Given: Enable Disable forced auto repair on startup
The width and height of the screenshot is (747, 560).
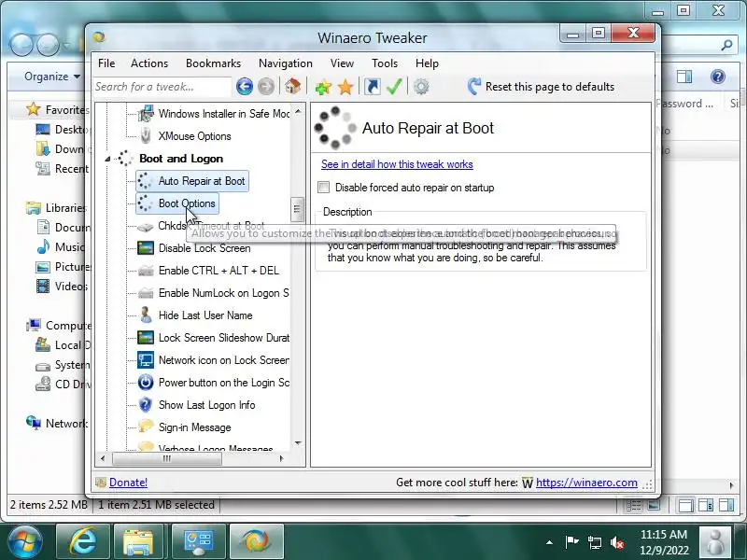Looking at the screenshot, I should 323,188.
